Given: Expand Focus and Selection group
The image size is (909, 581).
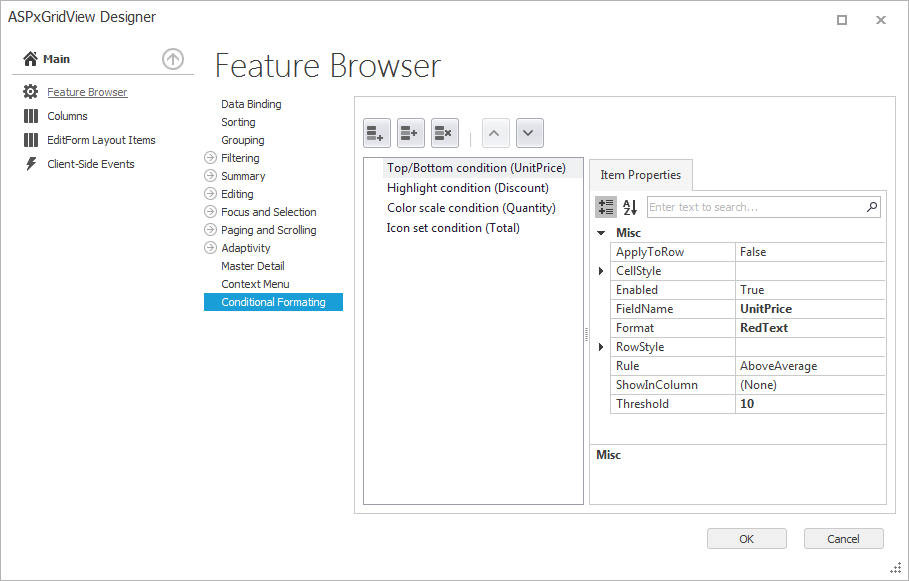Looking at the screenshot, I should pos(210,212).
